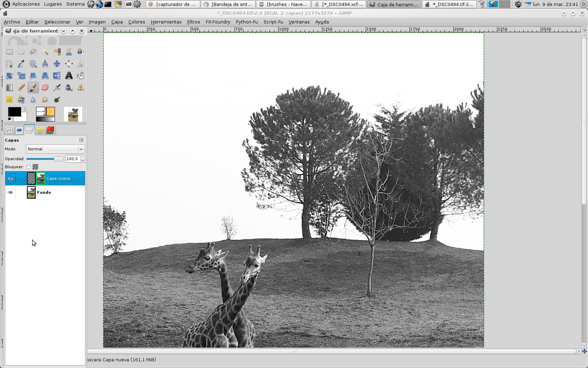Select the Shear tool

click(33, 76)
